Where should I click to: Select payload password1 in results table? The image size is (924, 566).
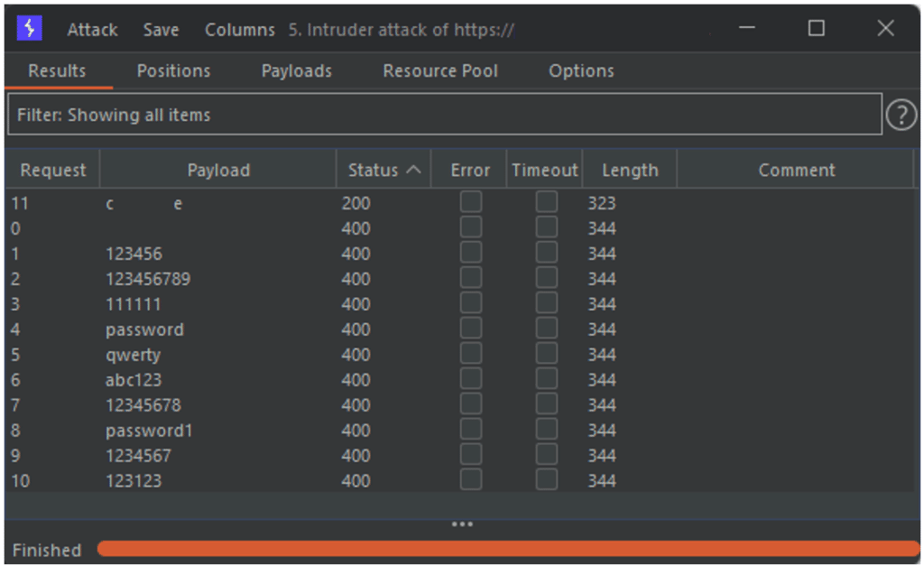[149, 431]
